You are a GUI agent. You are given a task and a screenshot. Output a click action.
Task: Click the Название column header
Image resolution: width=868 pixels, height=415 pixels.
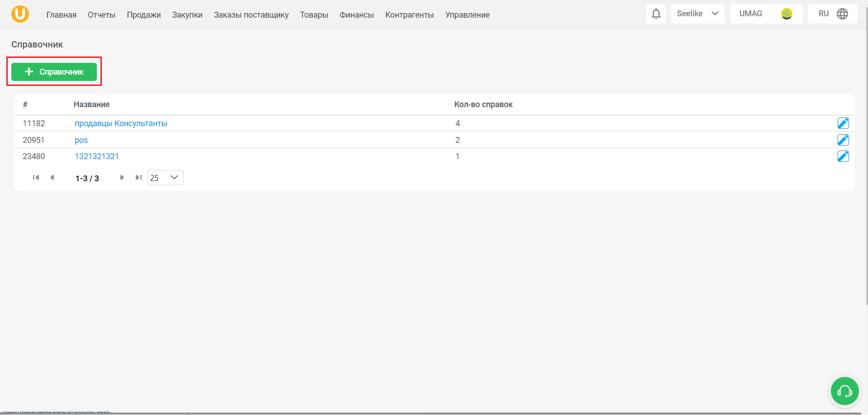(91, 104)
